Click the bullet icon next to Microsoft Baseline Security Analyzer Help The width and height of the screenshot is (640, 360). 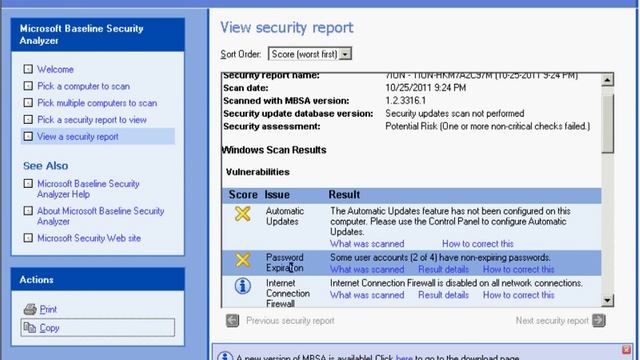[28, 183]
